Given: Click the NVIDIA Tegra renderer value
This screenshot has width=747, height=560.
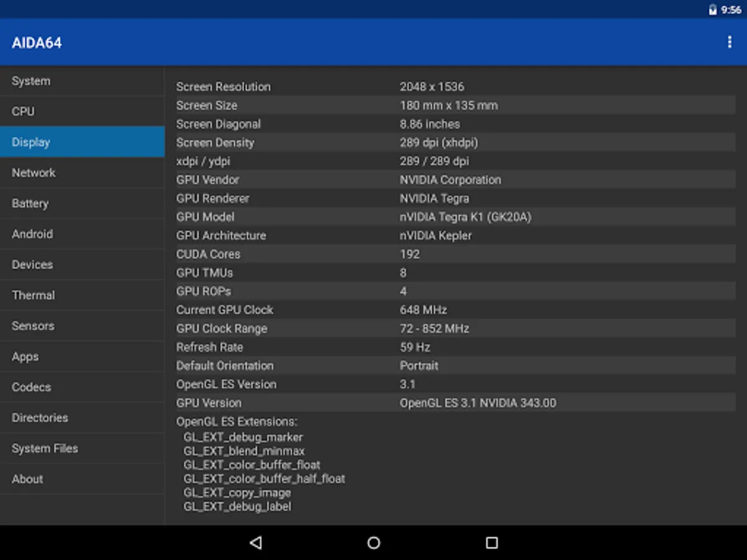Looking at the screenshot, I should (x=435, y=198).
